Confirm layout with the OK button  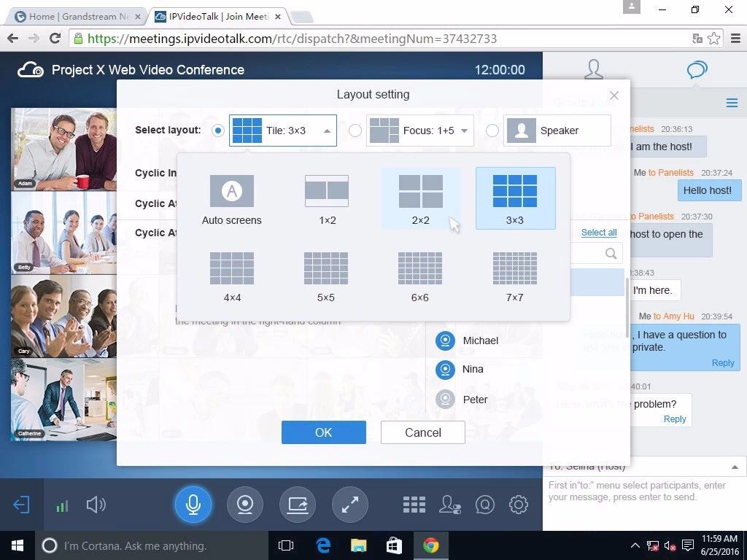(323, 432)
